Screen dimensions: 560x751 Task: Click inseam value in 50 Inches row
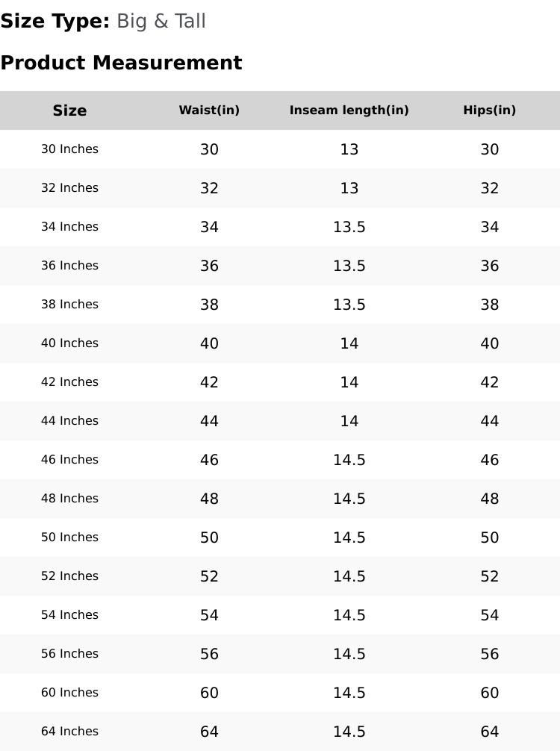[349, 537]
